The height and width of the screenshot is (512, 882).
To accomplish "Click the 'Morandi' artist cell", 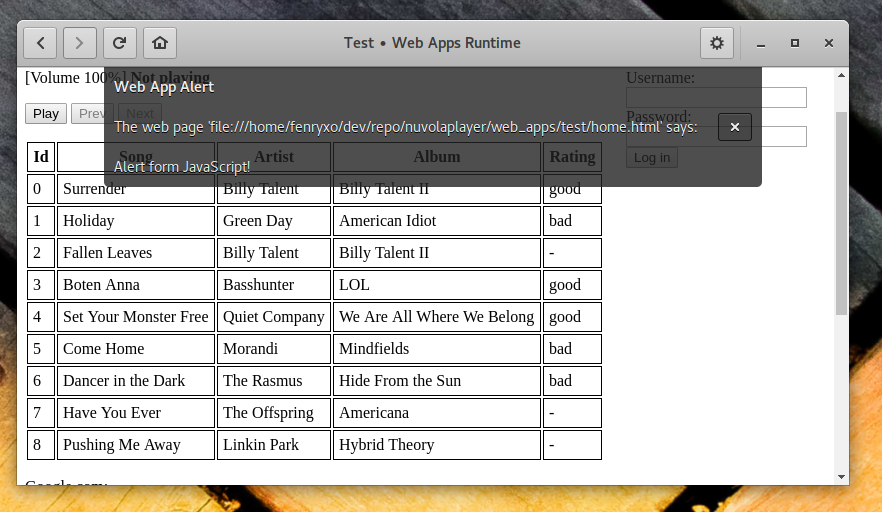I will coord(274,349).
